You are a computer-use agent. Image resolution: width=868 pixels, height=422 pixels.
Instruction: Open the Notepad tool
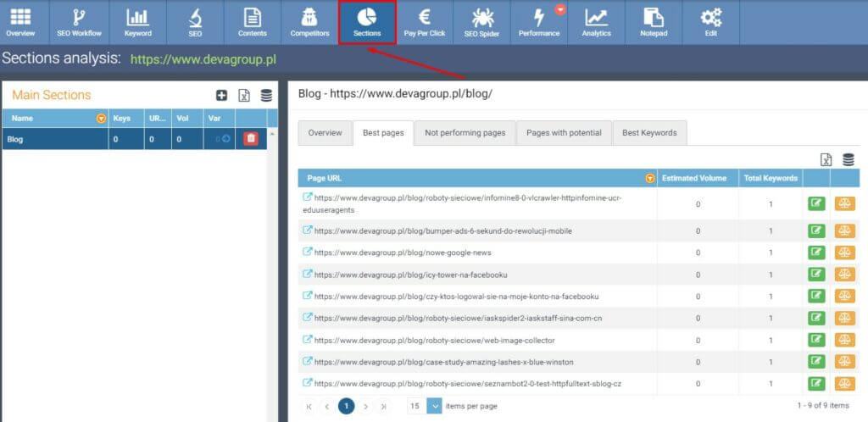pos(654,22)
